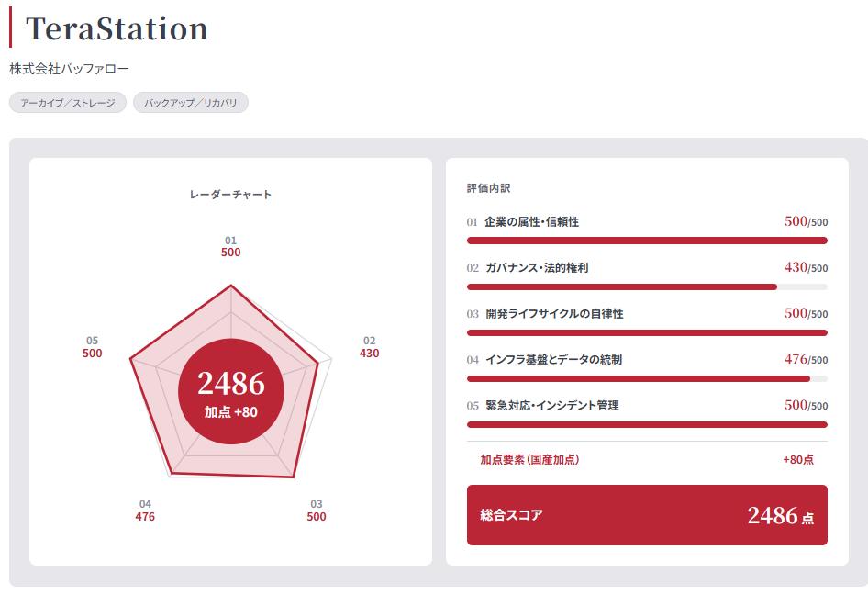Click the 企業の属性・信頼性 progress bar
Image resolution: width=868 pixels, height=595 pixels.
[x=647, y=241]
